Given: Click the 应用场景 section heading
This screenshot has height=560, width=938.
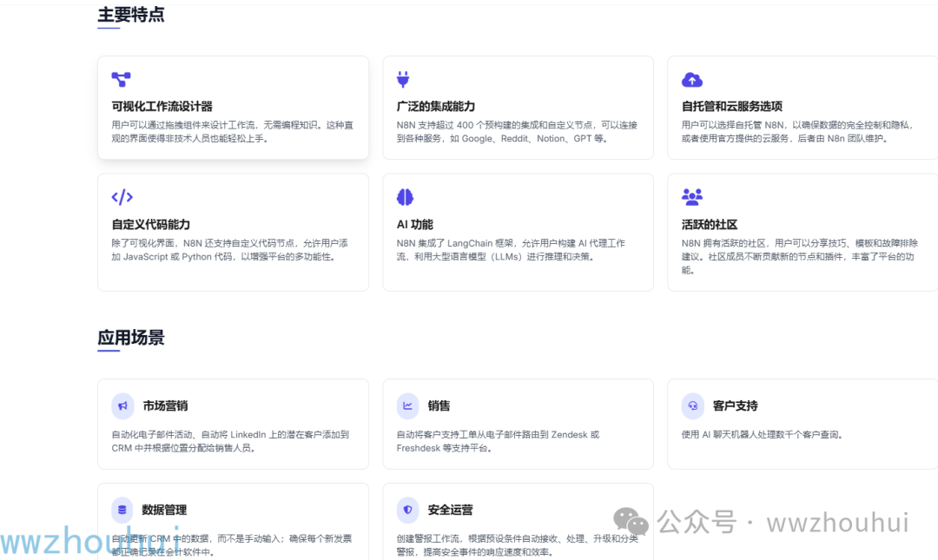Looking at the screenshot, I should (131, 338).
